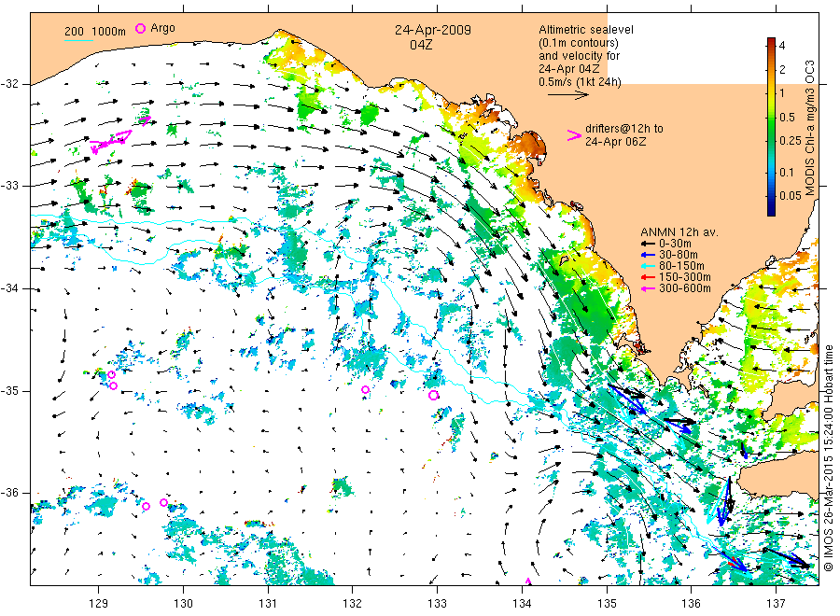This screenshot has height=616, width=840.
Task: Select the time label 04Z
Action: (x=421, y=45)
